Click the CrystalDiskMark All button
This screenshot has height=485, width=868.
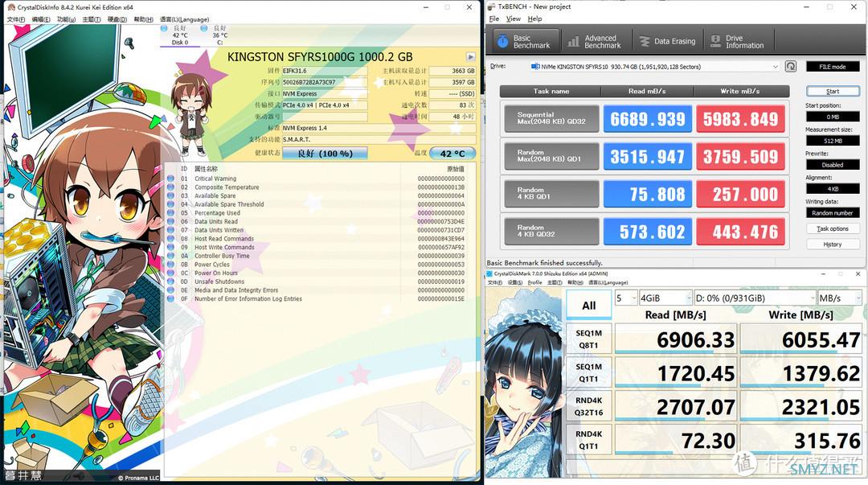point(588,306)
